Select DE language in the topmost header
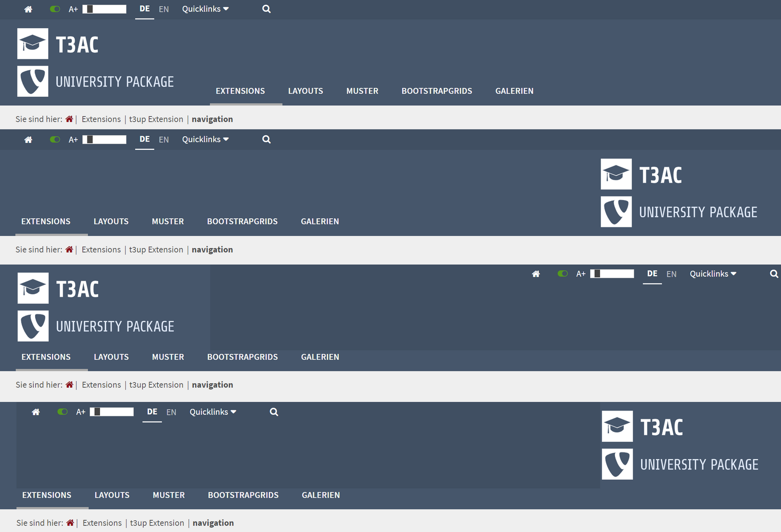Screen dimensions: 781x532 (144, 9)
